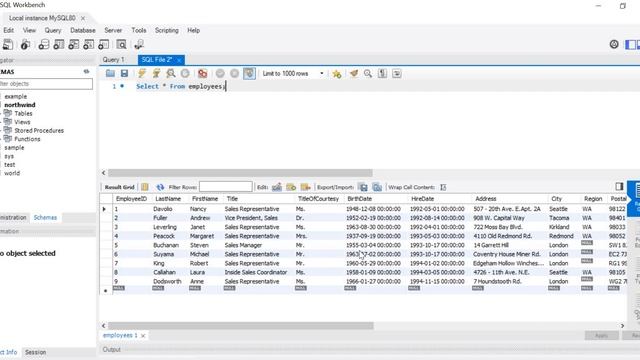Rollback the current transaction
This screenshot has height=360, width=640.
(234, 73)
